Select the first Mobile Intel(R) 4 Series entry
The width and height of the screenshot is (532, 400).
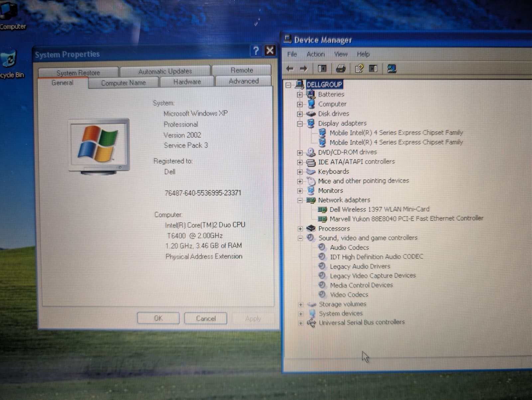[396, 133]
